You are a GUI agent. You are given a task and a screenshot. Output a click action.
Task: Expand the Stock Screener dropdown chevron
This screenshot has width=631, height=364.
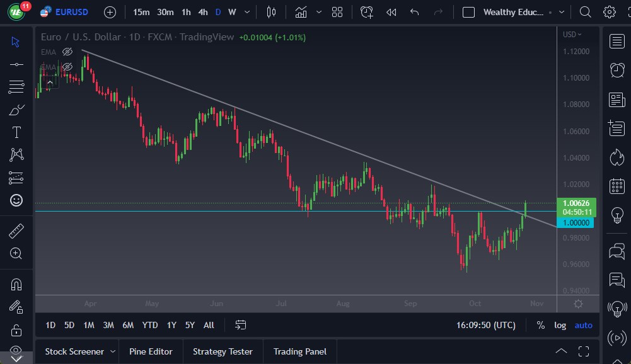click(114, 351)
